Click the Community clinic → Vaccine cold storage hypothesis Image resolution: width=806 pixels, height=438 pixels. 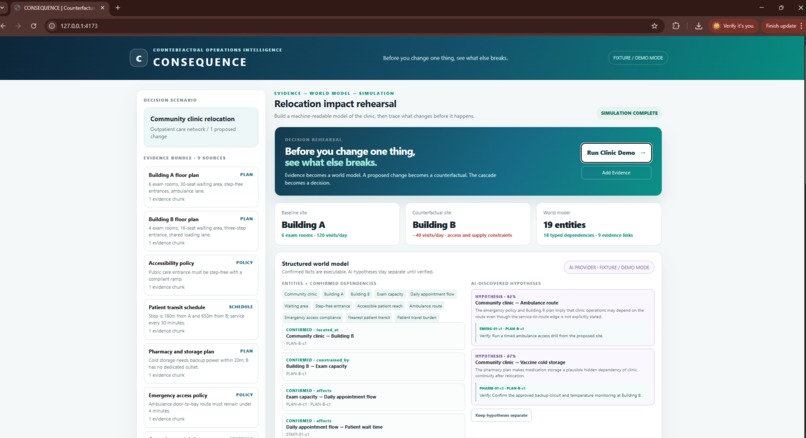[563, 377]
